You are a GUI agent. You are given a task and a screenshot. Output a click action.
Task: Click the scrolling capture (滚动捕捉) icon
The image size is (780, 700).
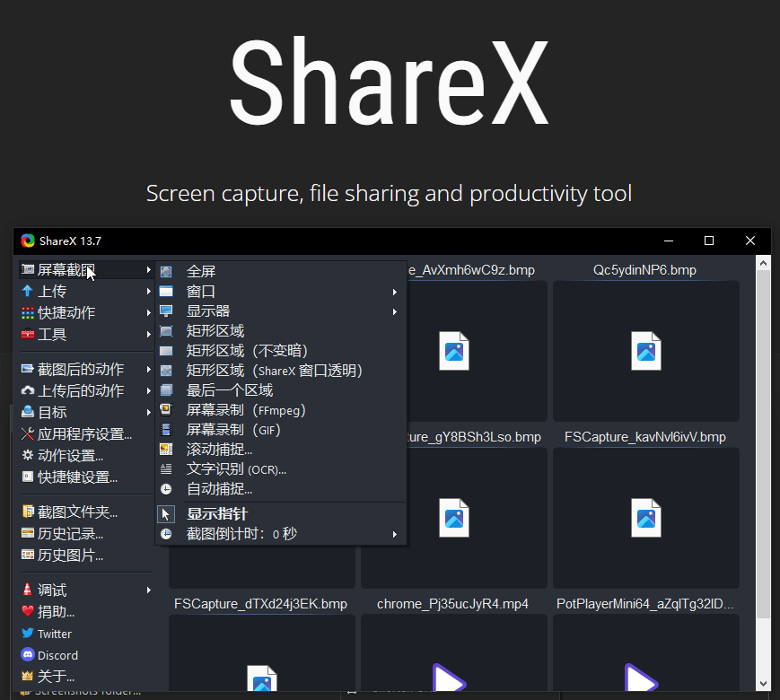[166, 450]
